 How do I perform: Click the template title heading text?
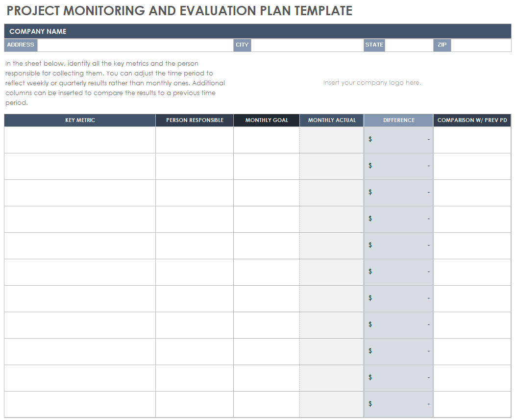tap(179, 11)
